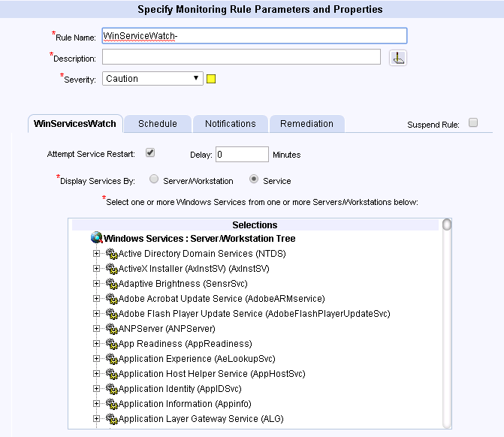Screen dimensions: 504x437
Task: Click gear icon for Adobe Flash Player Update
Action: pos(112,314)
